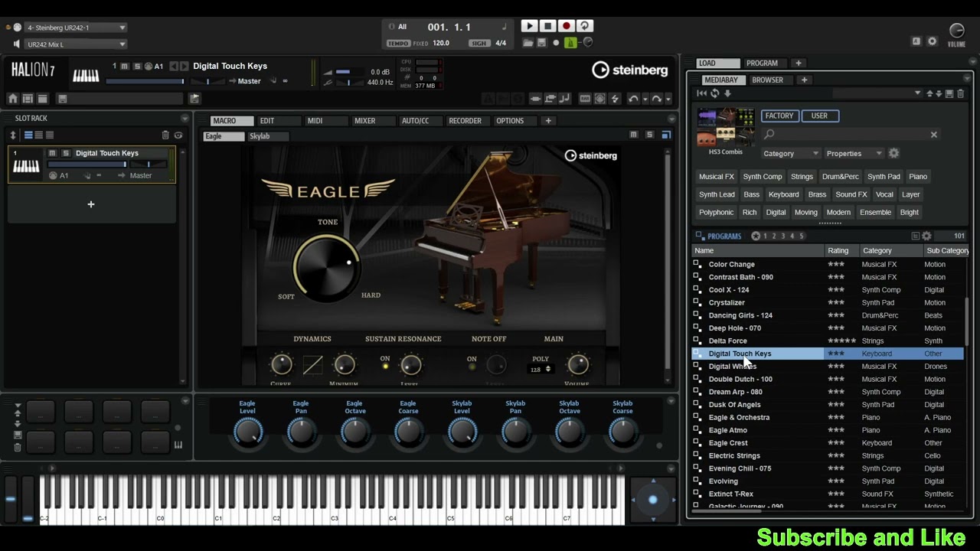This screenshot has width=980, height=551.
Task: Add a new slot with the plus
Action: (91, 204)
